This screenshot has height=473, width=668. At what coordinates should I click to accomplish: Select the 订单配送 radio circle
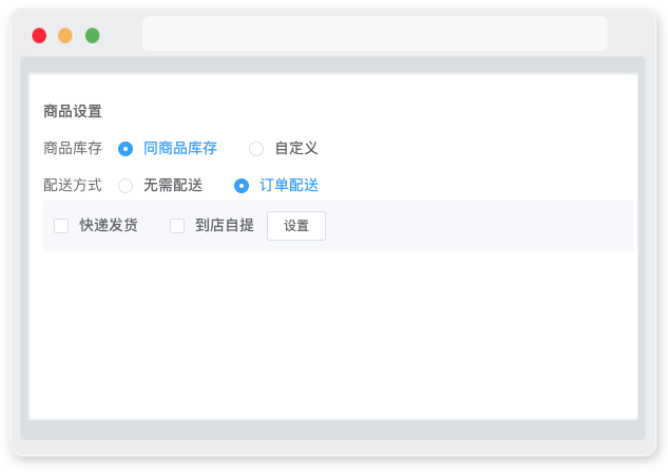242,186
